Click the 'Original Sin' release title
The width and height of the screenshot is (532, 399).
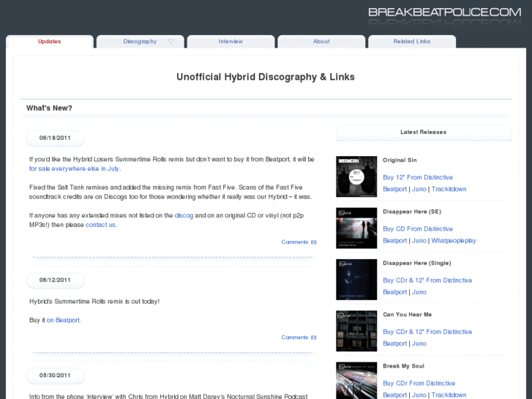point(400,160)
